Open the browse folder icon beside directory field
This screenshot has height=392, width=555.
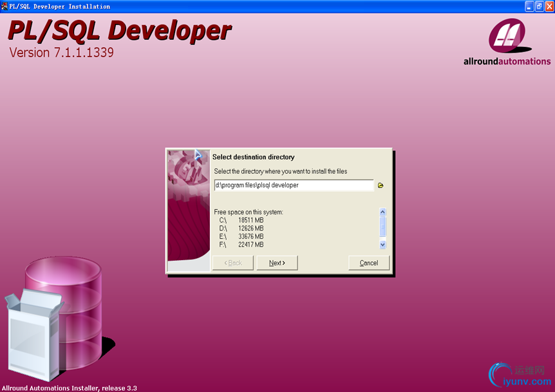pos(381,185)
